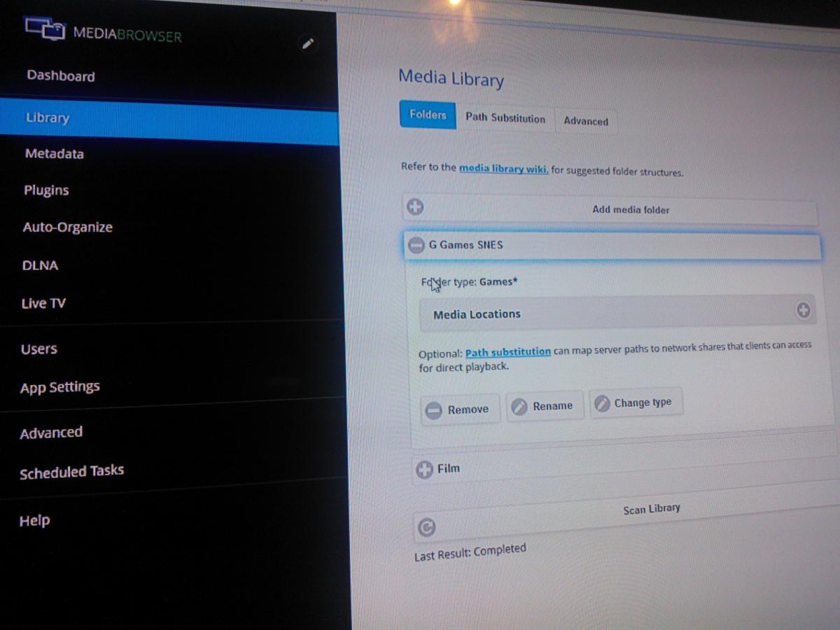Click Change type button
The image size is (840, 630).
pos(635,403)
